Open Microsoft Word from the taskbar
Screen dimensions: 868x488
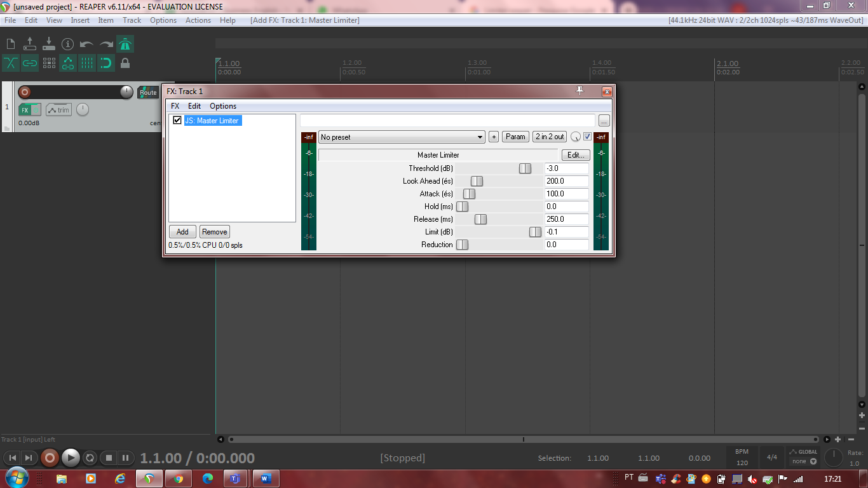(266, 478)
